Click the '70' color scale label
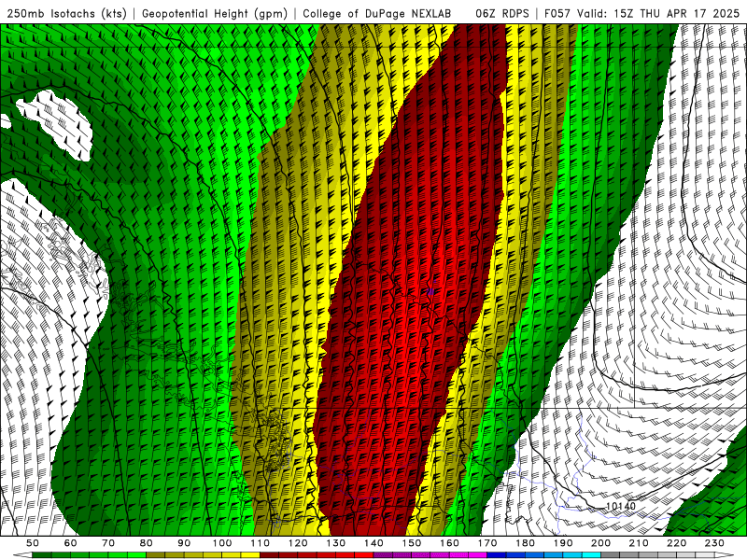Image resolution: width=747 pixels, height=560 pixels. (108, 543)
